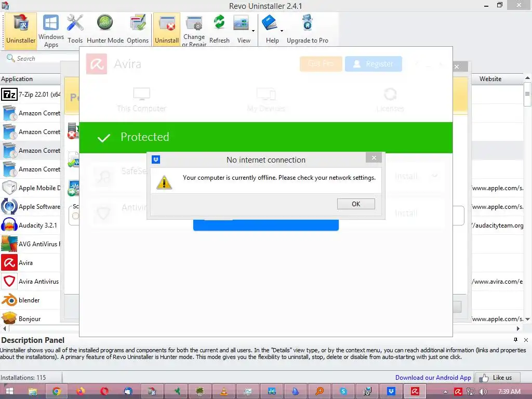This screenshot has width=532, height=399.
Task: Close the Revo uninstall dialog behind Avira
Action: pyautogui.click(x=457, y=66)
